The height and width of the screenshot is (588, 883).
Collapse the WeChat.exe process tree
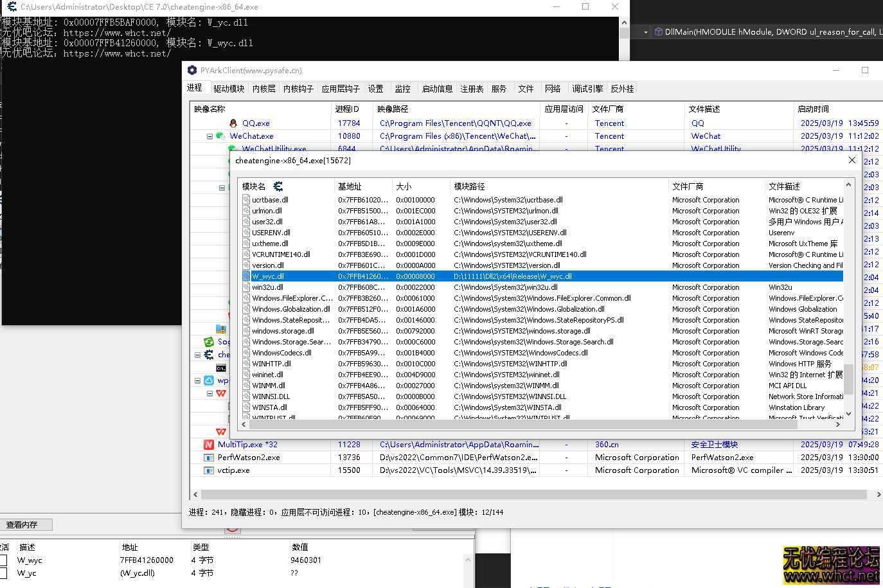click(210, 136)
